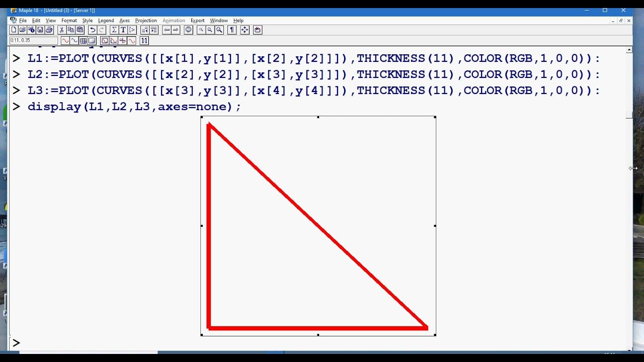
Task: Click the vertical scrollbar down arrow
Action: click(x=629, y=348)
